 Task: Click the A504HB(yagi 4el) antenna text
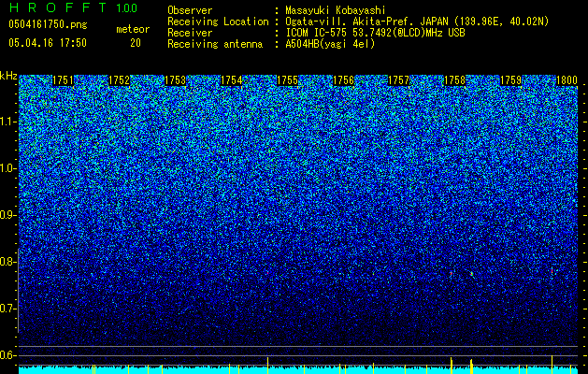pyautogui.click(x=330, y=44)
